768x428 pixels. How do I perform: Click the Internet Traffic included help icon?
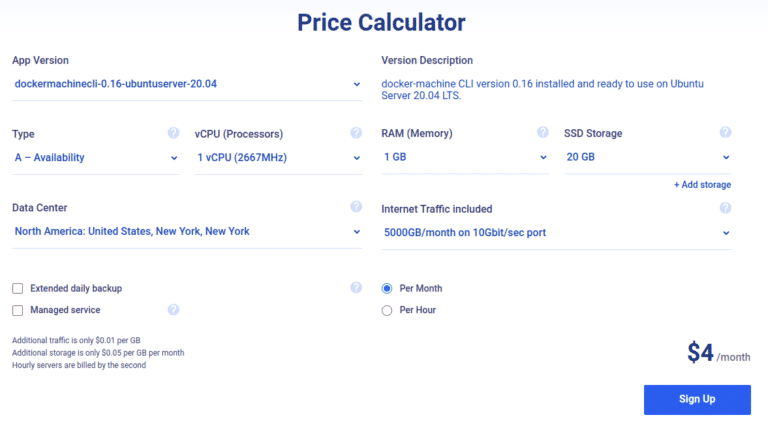click(725, 208)
